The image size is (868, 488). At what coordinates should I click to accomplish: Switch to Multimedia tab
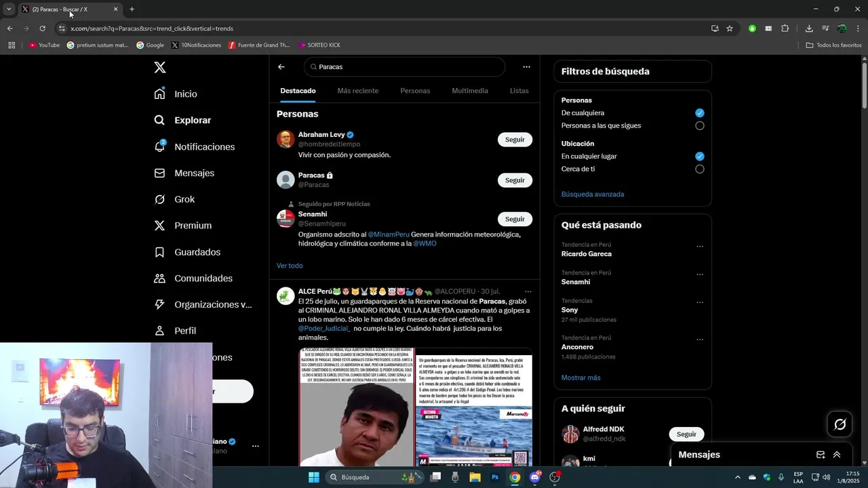point(470,91)
